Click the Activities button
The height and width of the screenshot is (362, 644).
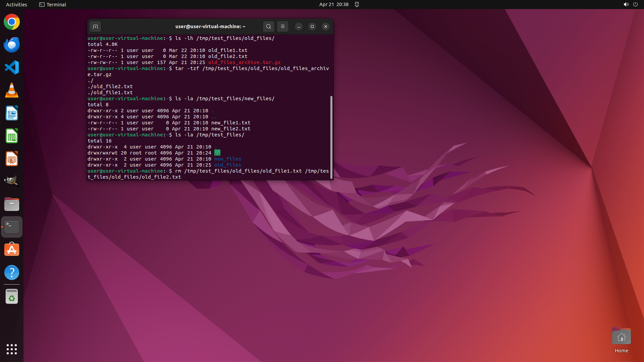pyautogui.click(x=16, y=4)
